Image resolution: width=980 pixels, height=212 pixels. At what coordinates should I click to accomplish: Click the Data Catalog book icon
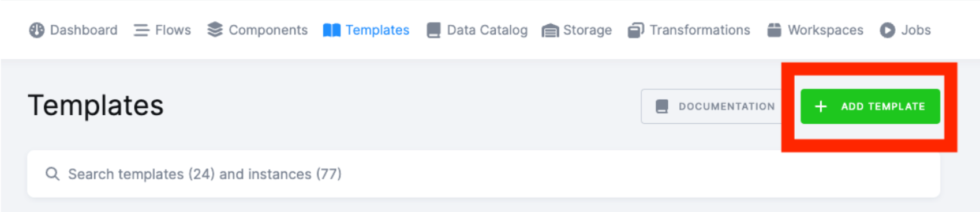pos(433,30)
